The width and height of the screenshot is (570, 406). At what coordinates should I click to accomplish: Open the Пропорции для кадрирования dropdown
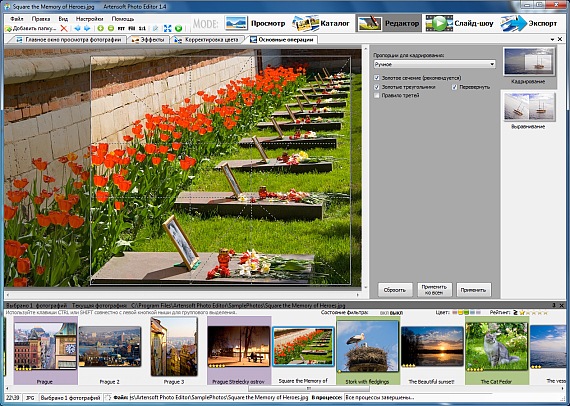coord(434,64)
